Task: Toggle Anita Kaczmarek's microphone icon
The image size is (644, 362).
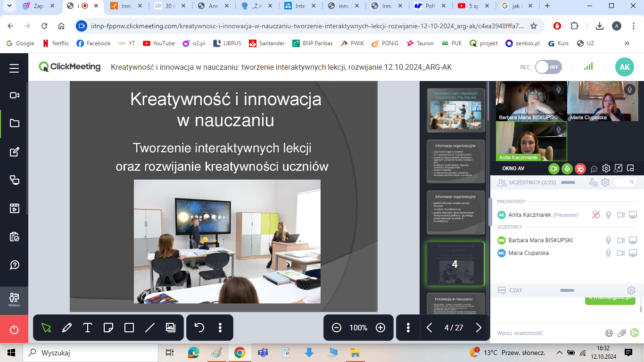Action: coord(609,215)
